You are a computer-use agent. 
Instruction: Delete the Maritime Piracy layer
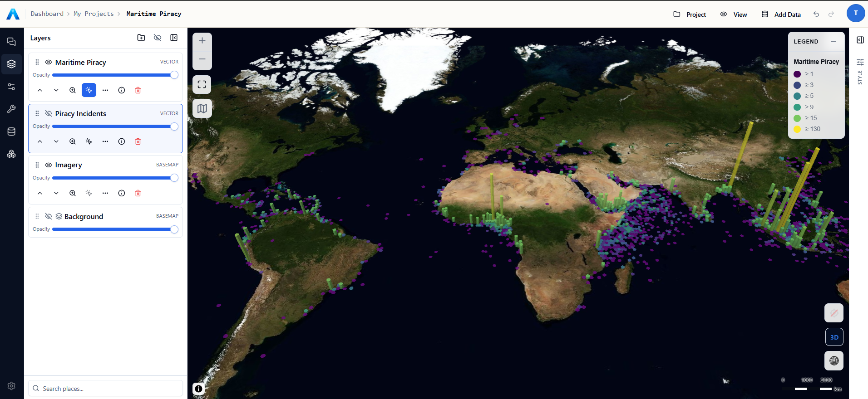pos(138,90)
